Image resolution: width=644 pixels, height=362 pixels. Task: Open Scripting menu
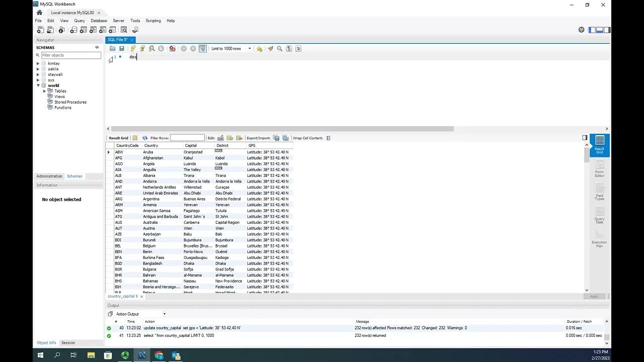(x=153, y=21)
